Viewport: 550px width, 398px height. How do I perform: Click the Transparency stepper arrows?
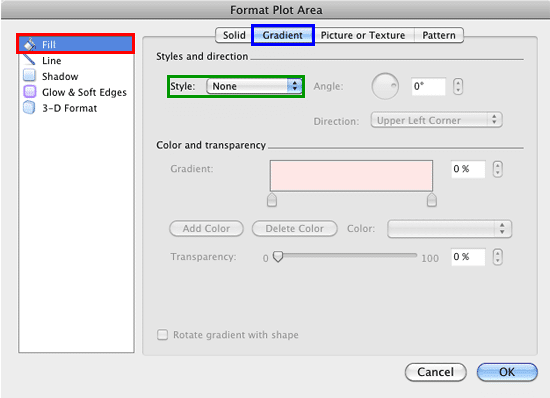click(x=497, y=257)
